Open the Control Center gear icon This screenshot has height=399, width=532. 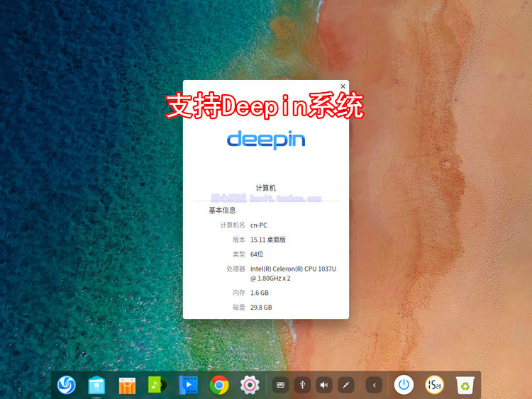pos(250,385)
